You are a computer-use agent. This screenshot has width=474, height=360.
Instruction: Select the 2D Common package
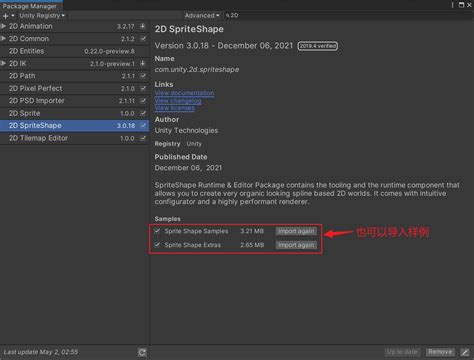pyautogui.click(x=74, y=39)
